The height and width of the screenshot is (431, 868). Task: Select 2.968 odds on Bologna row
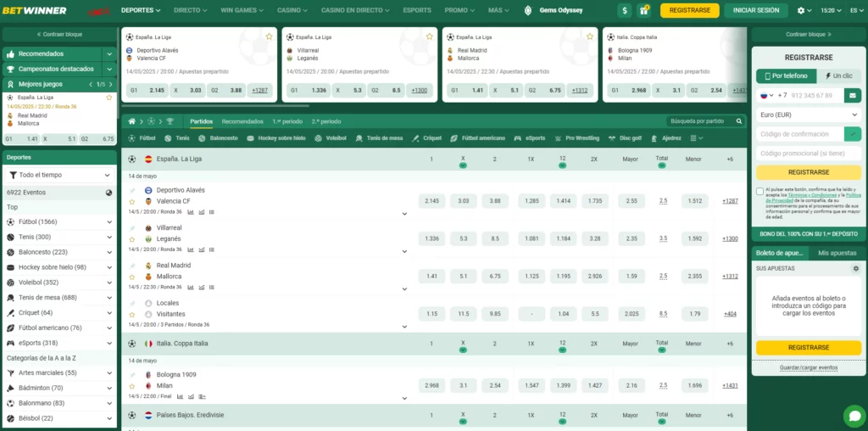point(431,385)
